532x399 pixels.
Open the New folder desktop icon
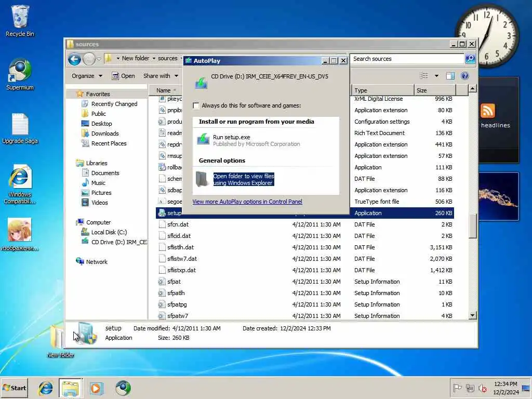(60, 340)
